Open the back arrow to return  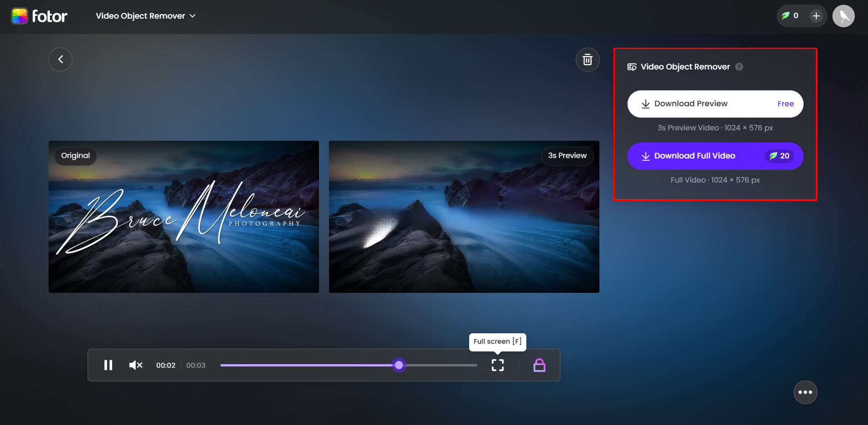(x=60, y=59)
